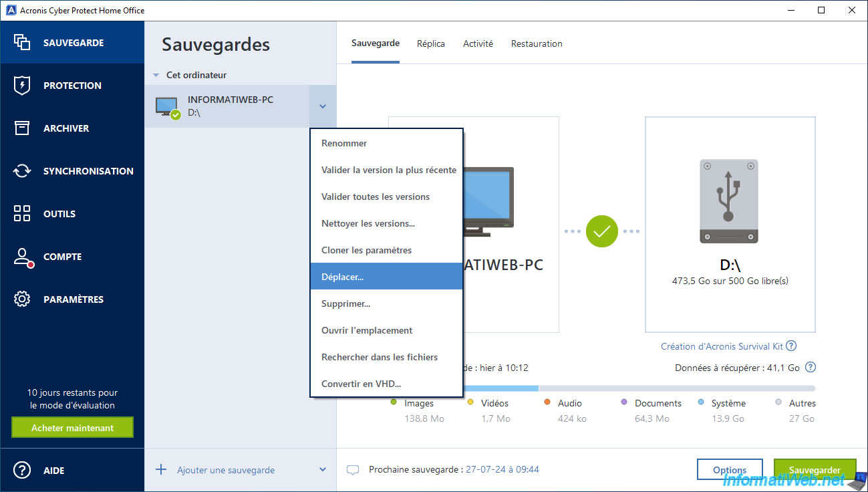Select Valider toutes les versions
Screen dimensions: 868x492
(387, 197)
